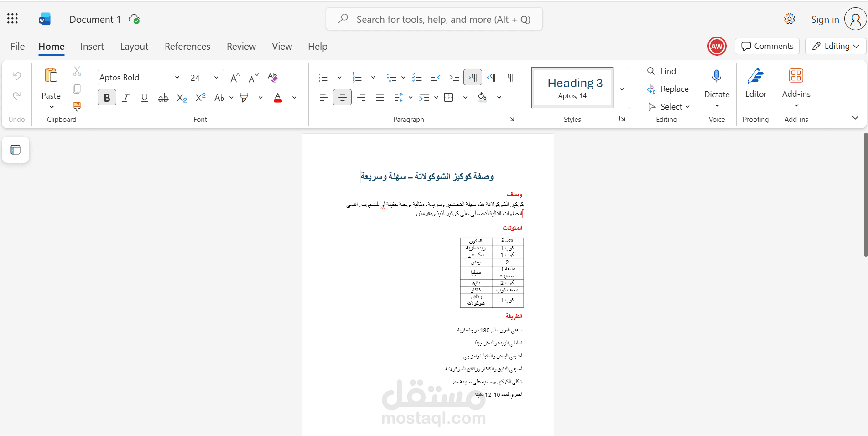
Task: Open the styles pane launcher
Action: [x=622, y=119]
